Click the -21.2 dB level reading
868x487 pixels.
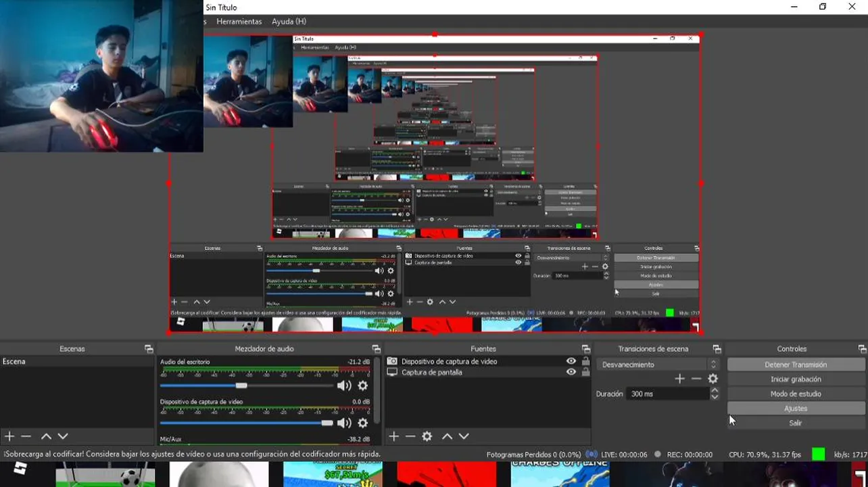pyautogui.click(x=358, y=362)
